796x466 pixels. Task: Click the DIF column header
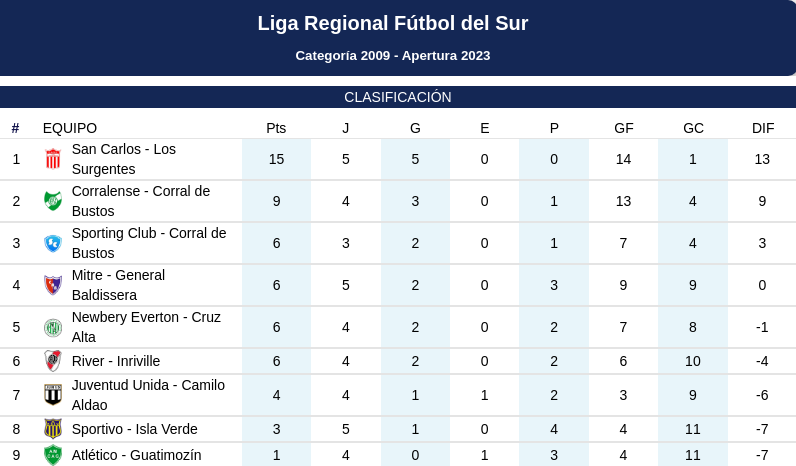(x=763, y=128)
